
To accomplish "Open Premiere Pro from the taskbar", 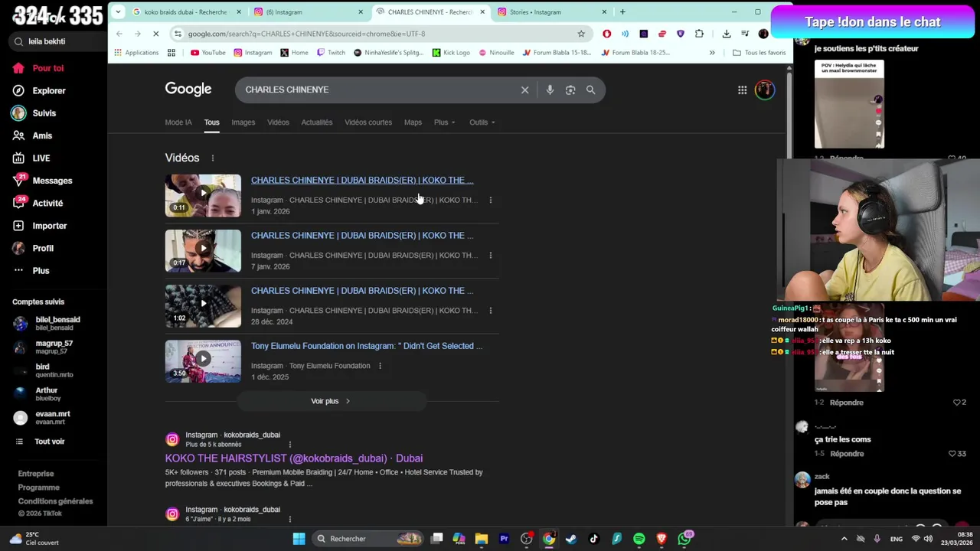I will point(504,539).
